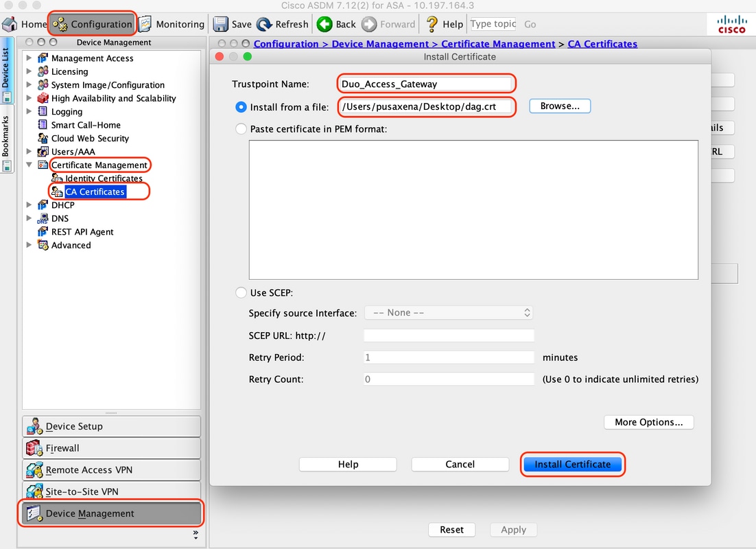The height and width of the screenshot is (549, 756).
Task: Select the Install from a file radio button
Action: pos(241,107)
